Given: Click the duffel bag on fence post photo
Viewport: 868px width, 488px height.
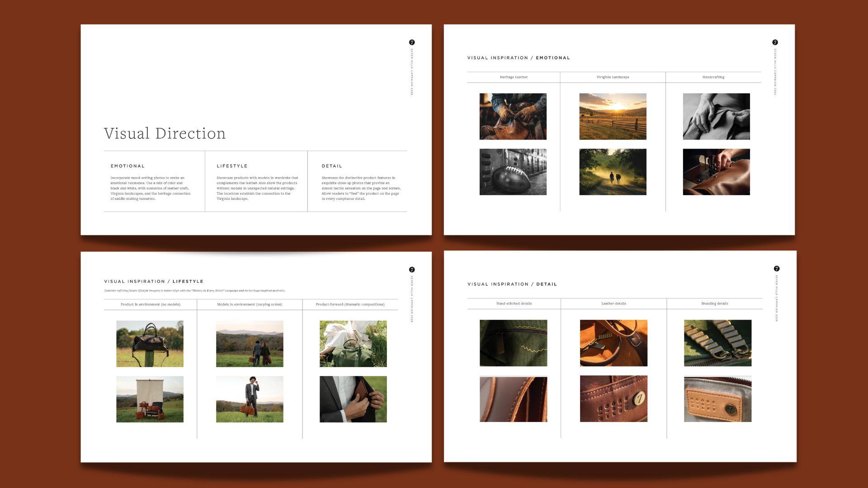Looking at the screenshot, I should (150, 344).
